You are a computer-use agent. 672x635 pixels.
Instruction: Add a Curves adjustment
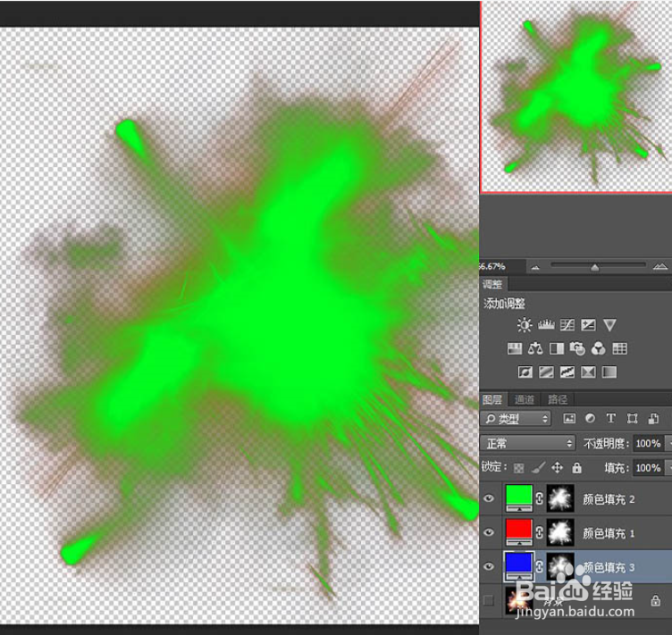567,325
